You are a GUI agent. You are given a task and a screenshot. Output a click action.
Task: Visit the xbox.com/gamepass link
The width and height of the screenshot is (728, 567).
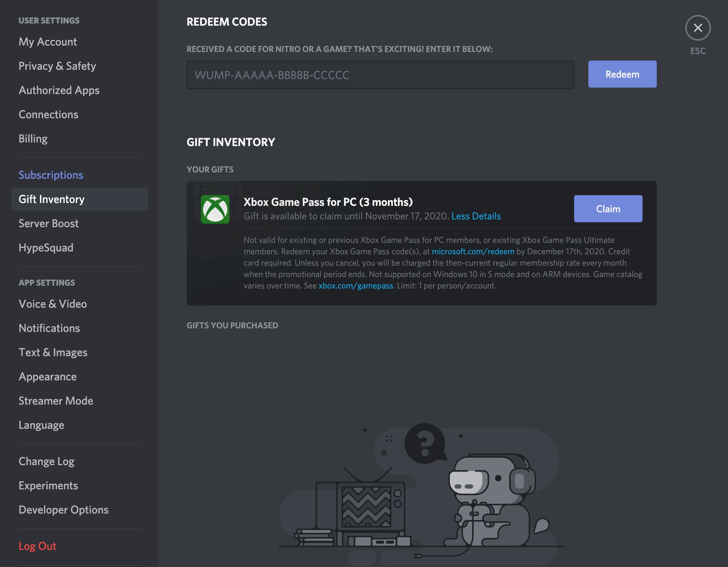(x=356, y=285)
